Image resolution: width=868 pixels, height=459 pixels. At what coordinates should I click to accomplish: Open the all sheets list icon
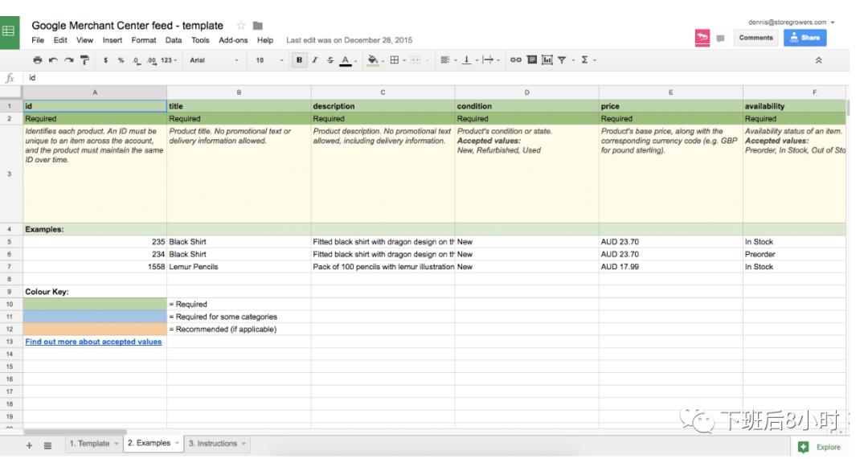(x=47, y=445)
